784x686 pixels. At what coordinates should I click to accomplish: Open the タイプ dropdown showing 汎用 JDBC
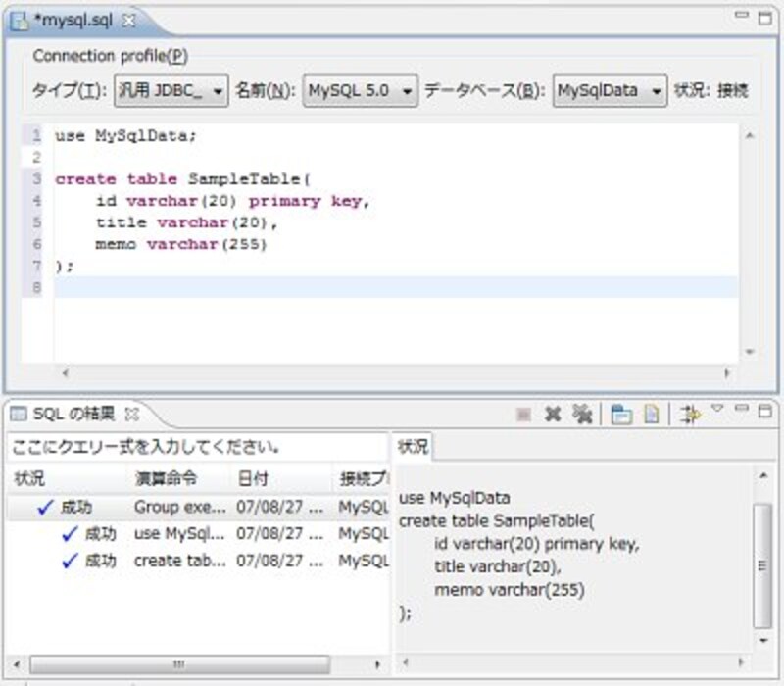click(171, 90)
